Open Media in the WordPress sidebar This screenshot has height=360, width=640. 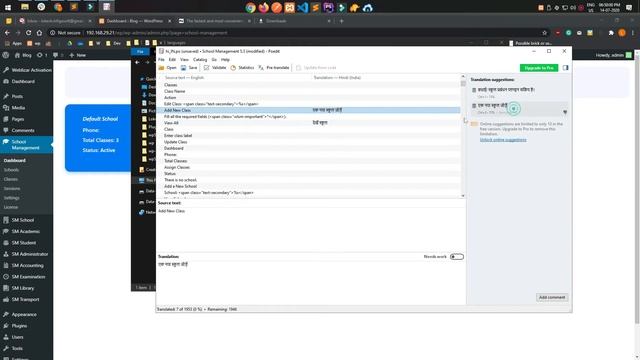point(18,108)
